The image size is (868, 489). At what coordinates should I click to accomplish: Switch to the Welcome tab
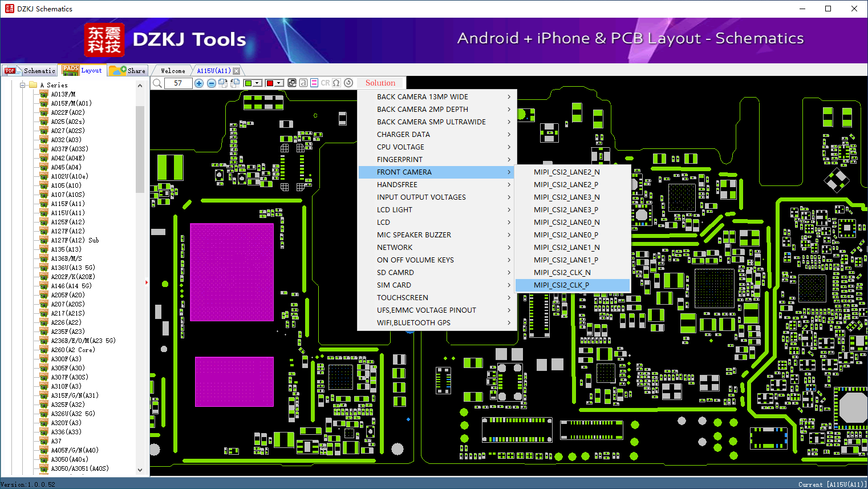pos(173,71)
